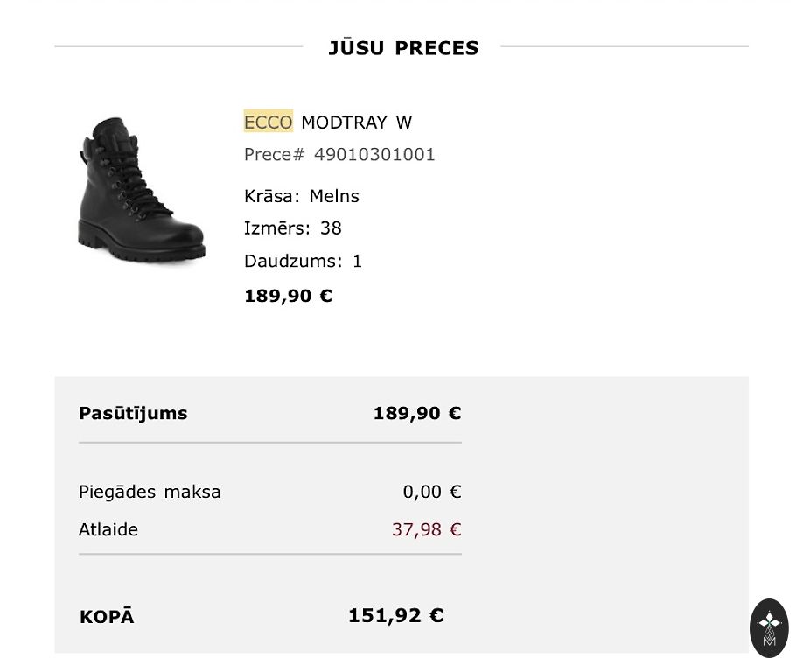The height and width of the screenshot is (672, 803).
Task: Click the Atlaide discount label
Action: click(x=108, y=529)
